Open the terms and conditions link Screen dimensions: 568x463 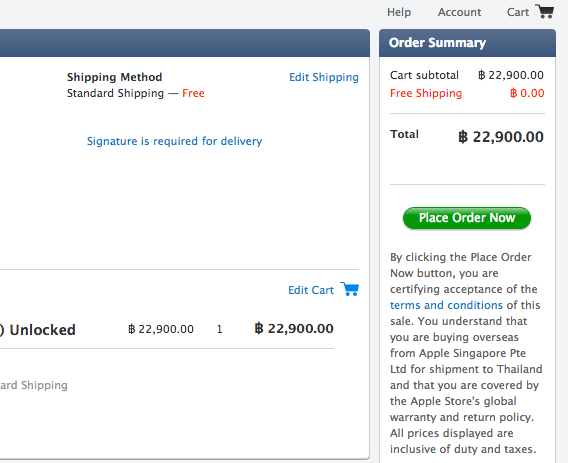tap(446, 305)
